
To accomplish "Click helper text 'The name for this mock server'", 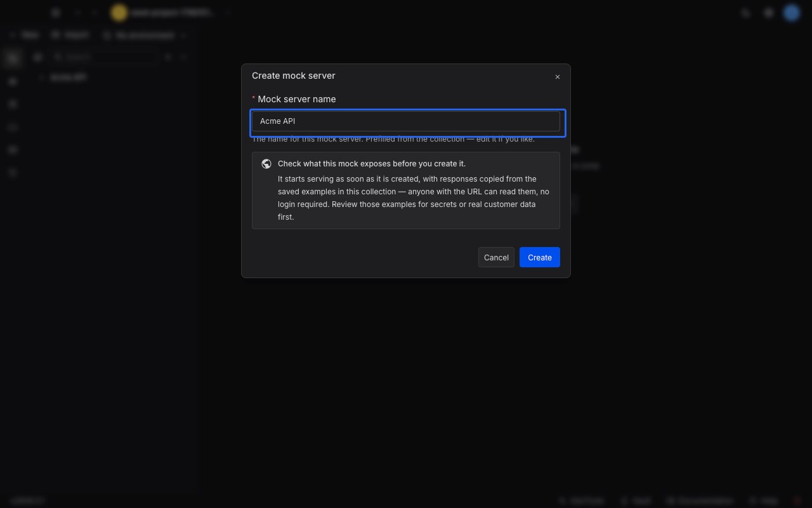I will coord(393,139).
